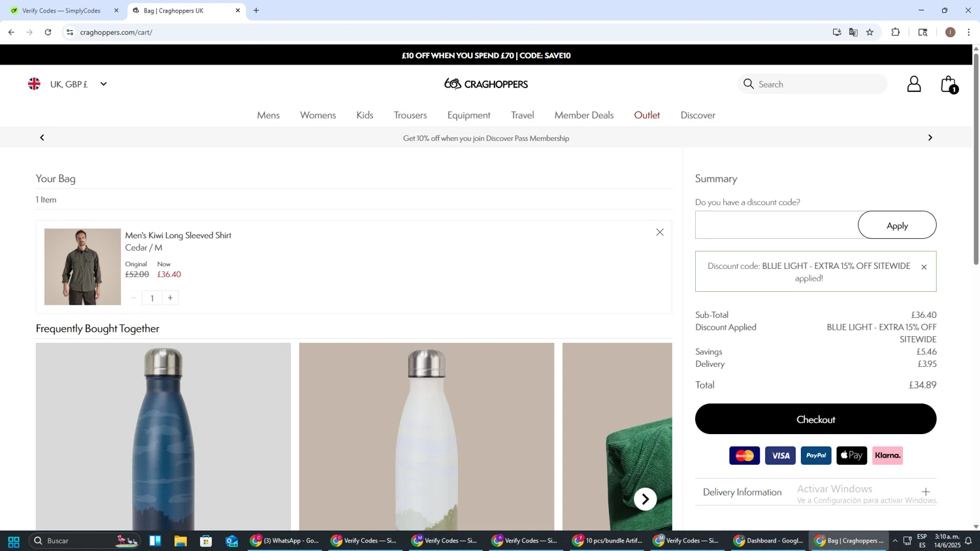Open Windows Start menu

(13, 541)
